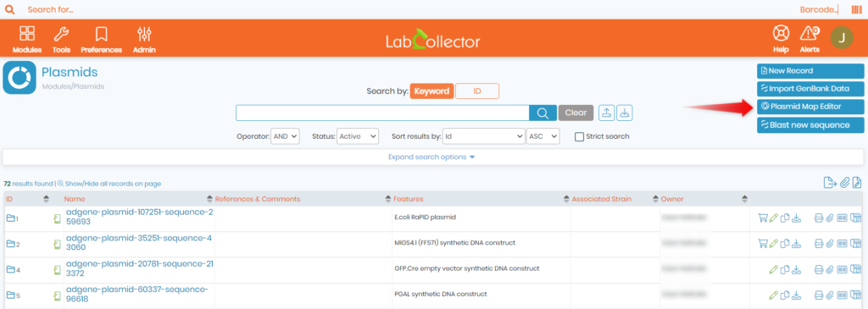The width and height of the screenshot is (868, 309).
Task: Click 'E.coli RaPID plasmid' features cell
Action: click(425, 218)
